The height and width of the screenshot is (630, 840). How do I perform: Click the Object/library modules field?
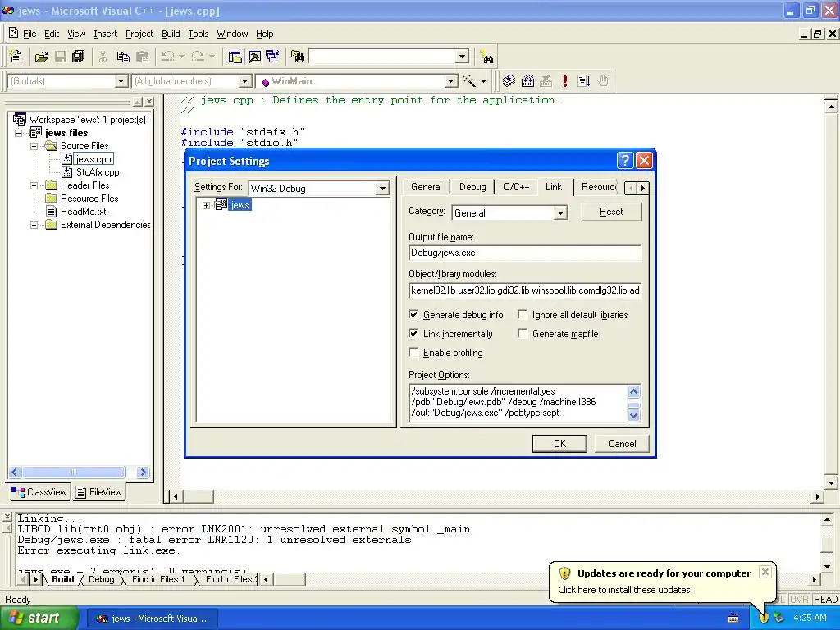click(x=524, y=290)
